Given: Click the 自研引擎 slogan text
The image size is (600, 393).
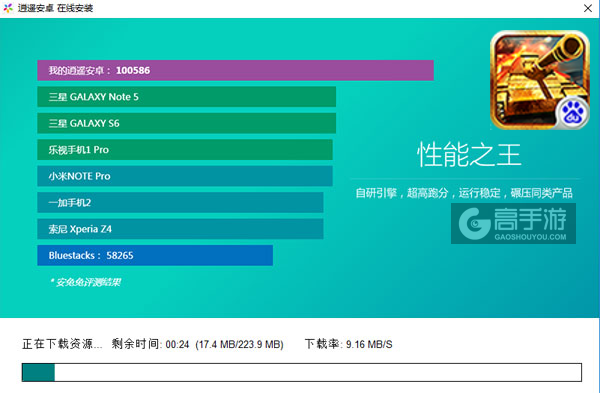Looking at the screenshot, I should click(464, 193).
